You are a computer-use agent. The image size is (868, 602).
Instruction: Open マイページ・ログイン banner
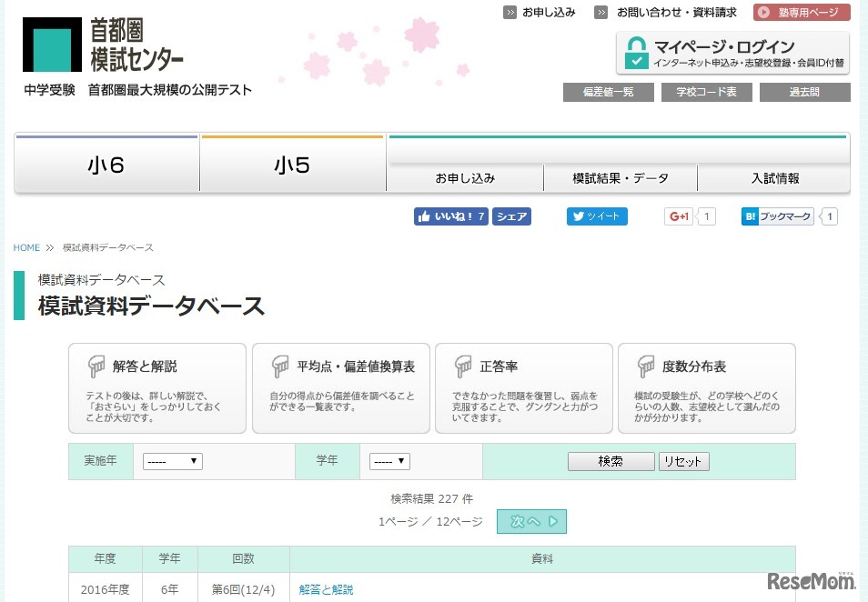pos(732,53)
